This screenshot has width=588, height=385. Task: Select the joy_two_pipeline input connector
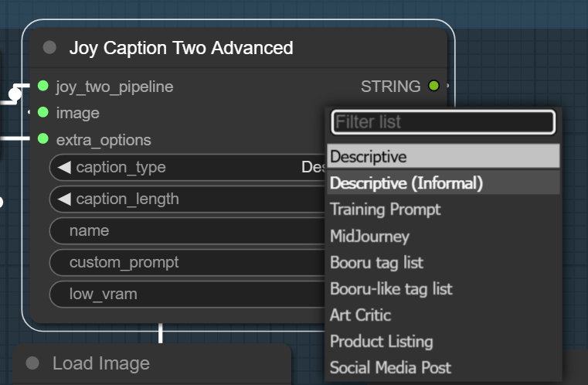click(43, 86)
